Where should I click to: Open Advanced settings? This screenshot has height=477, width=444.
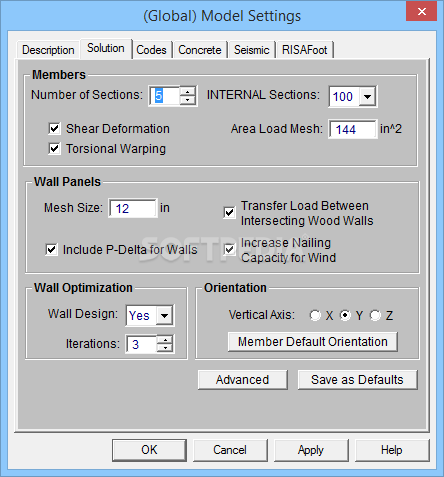click(243, 380)
